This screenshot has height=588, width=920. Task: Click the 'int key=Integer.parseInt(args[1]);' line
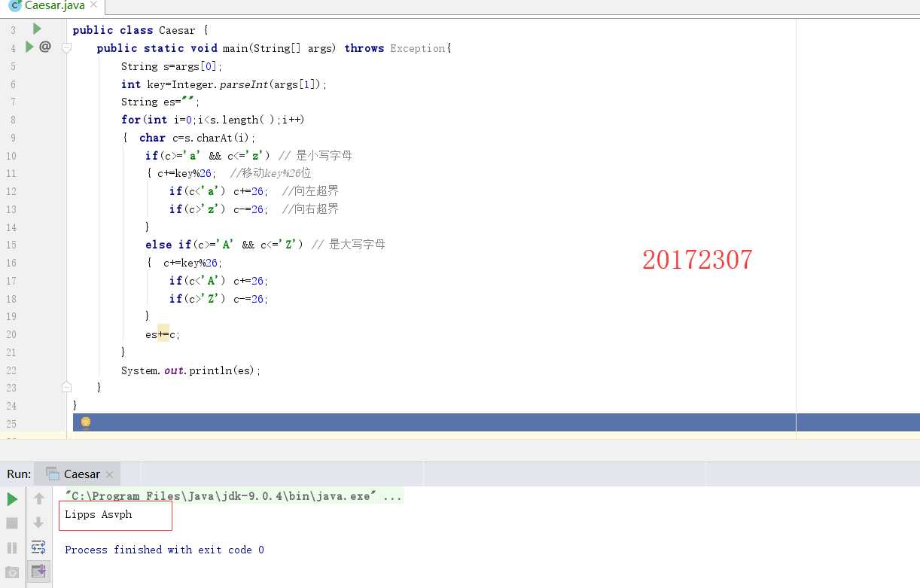[x=224, y=84]
